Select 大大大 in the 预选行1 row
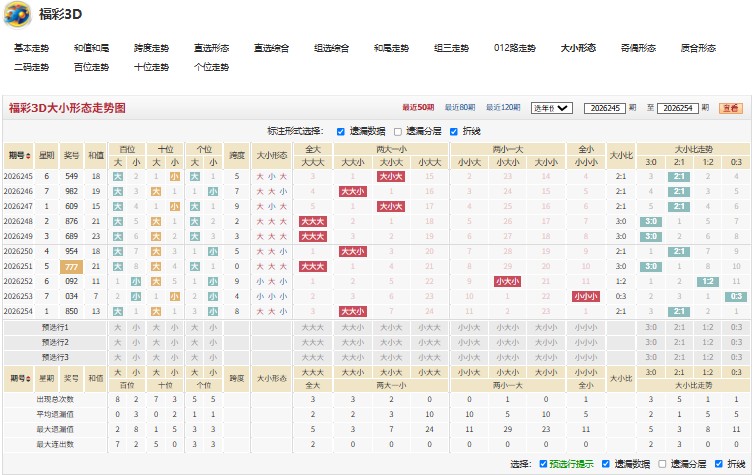 313,328
